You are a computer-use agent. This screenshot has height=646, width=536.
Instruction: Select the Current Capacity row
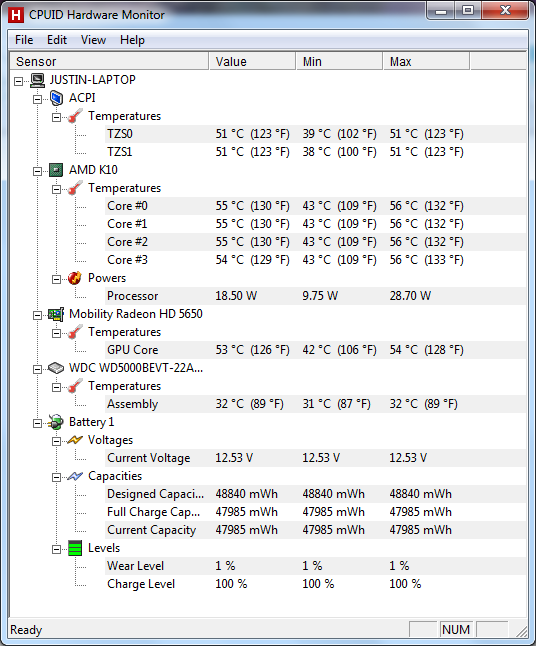click(x=315, y=530)
